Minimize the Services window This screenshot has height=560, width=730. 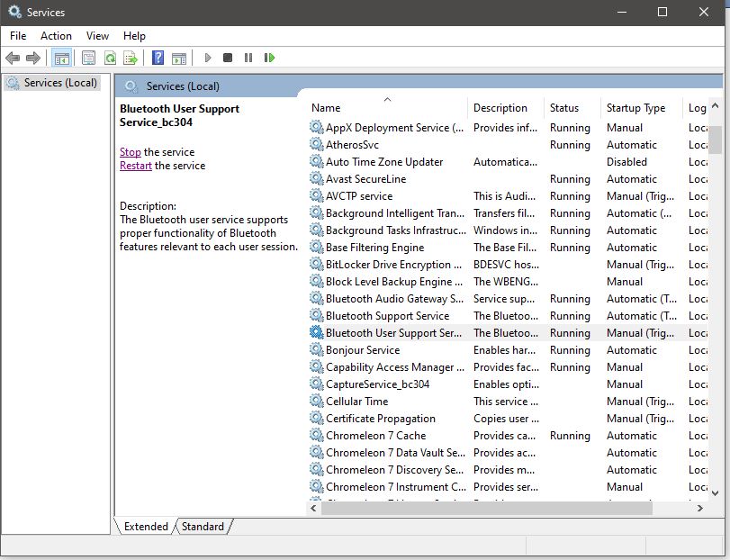[x=621, y=12]
